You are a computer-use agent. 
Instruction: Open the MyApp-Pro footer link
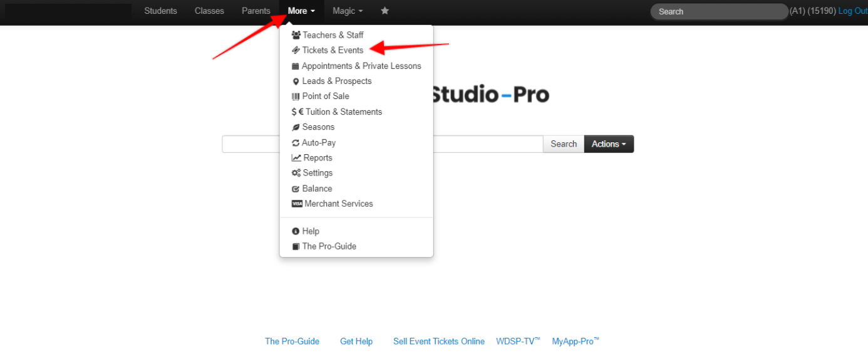tap(576, 342)
